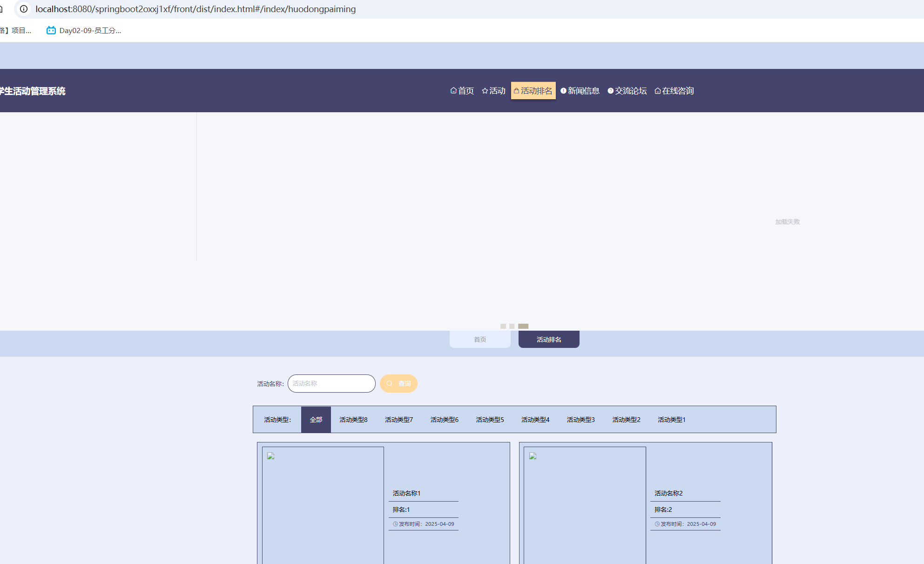Filter by 活动类型1

[671, 420]
